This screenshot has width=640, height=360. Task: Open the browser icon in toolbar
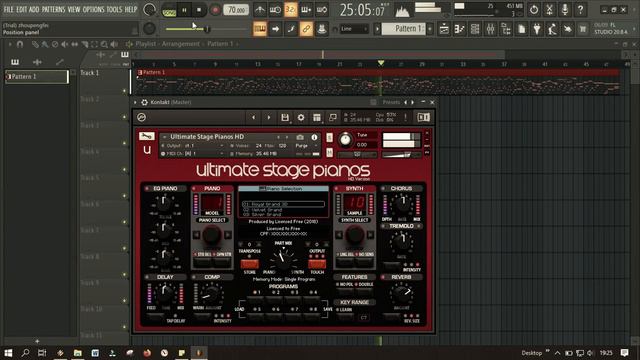(x=506, y=29)
